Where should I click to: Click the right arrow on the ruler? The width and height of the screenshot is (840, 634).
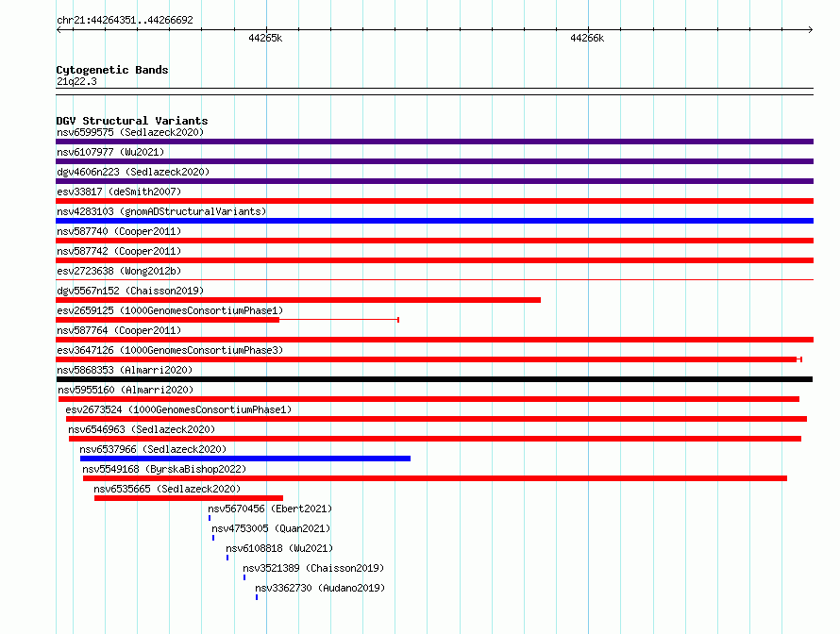(811, 29)
